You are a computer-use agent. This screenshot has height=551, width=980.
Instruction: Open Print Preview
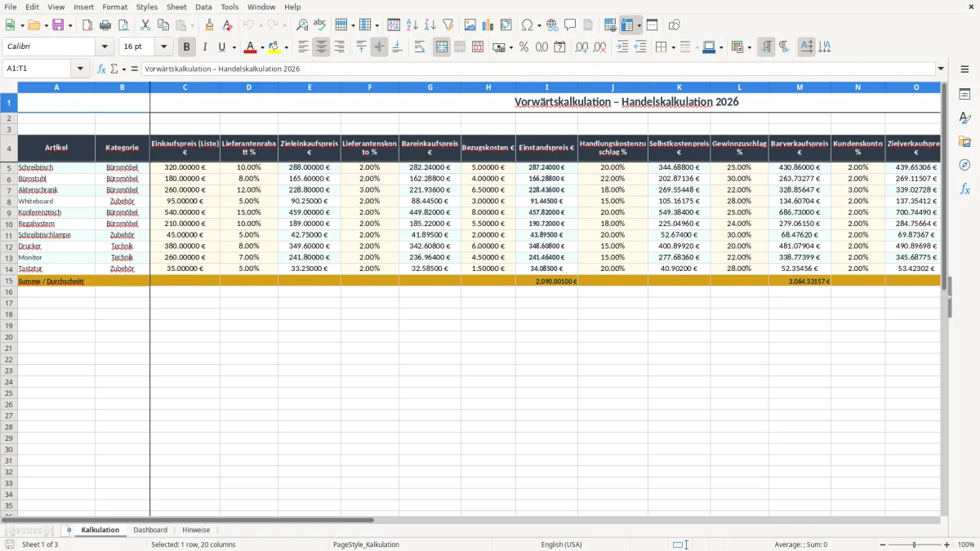(122, 25)
